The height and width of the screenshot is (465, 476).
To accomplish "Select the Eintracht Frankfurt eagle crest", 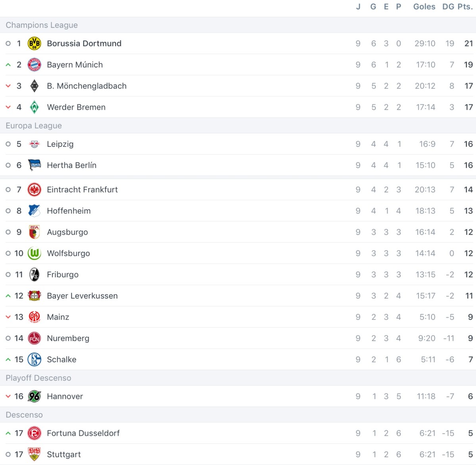I will [x=35, y=189].
